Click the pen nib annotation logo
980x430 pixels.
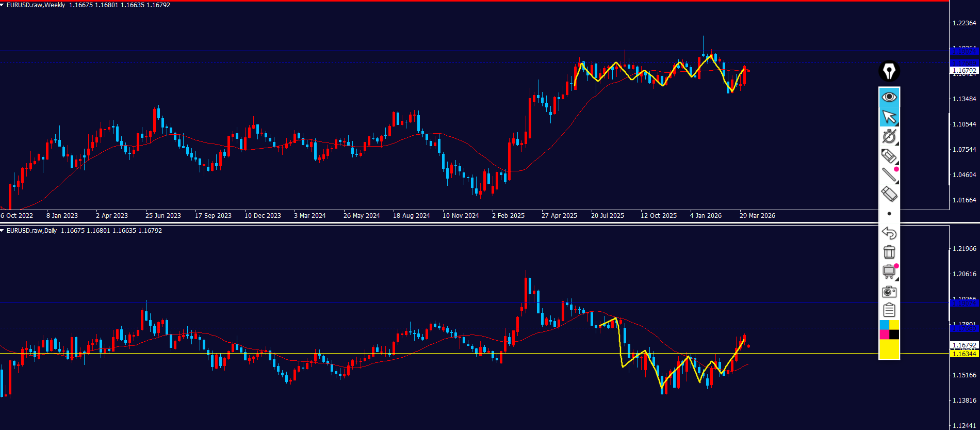coord(889,71)
